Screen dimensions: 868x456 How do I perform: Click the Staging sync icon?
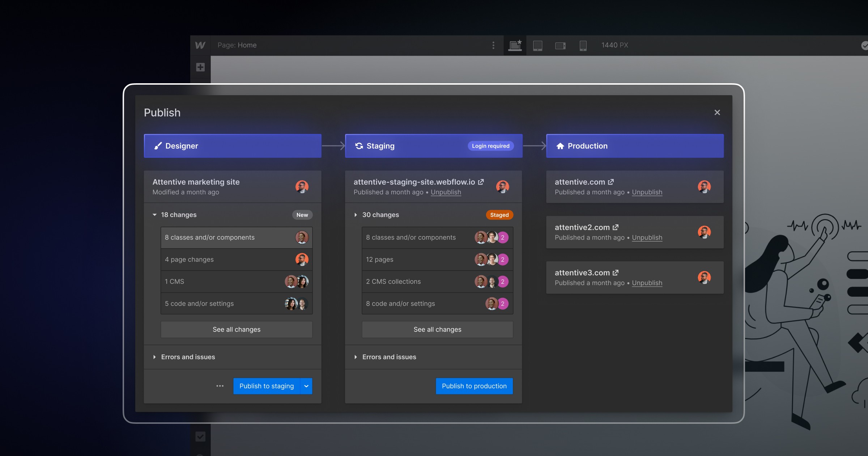point(359,146)
